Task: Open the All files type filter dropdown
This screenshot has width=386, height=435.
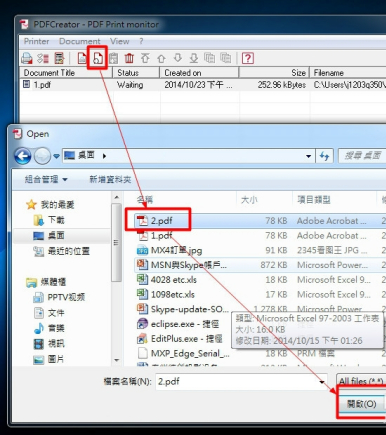Action: pyautogui.click(x=361, y=381)
